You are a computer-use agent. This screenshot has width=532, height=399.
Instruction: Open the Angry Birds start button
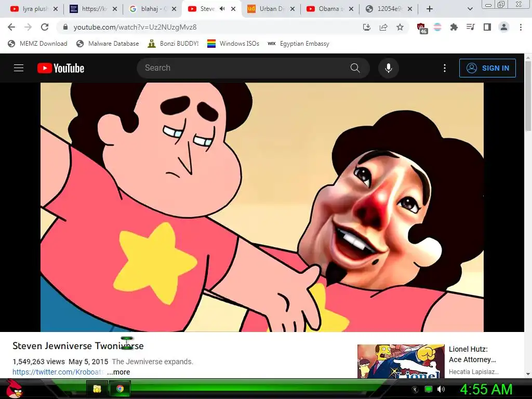[x=14, y=389]
